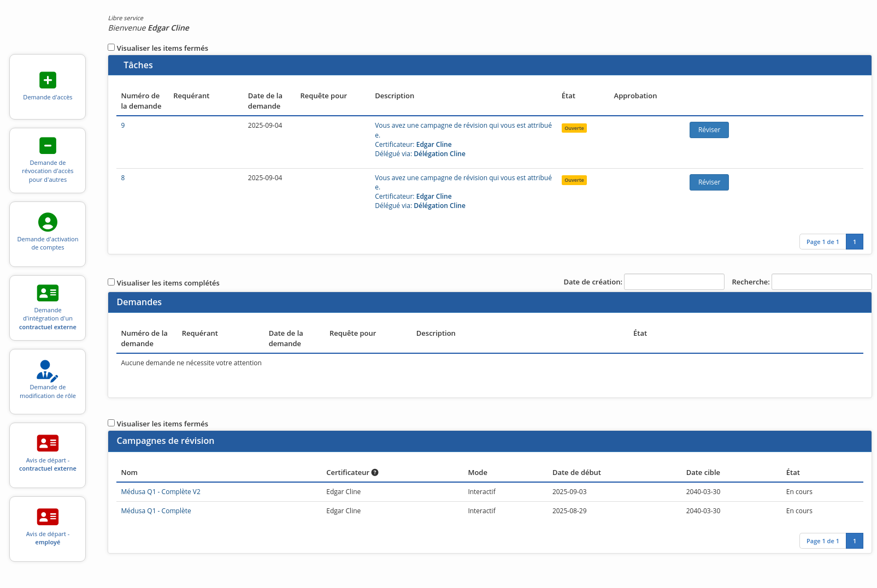Open red departure notice contractuel externe icon

tap(48, 443)
